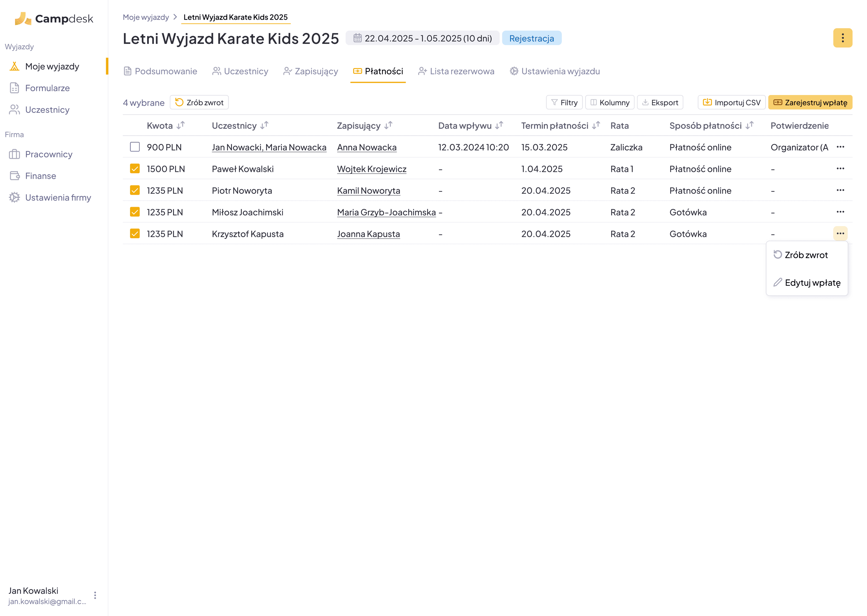The width and height of the screenshot is (867, 616).
Task: Open the Pracownicy sidebar icon
Action: click(14, 155)
